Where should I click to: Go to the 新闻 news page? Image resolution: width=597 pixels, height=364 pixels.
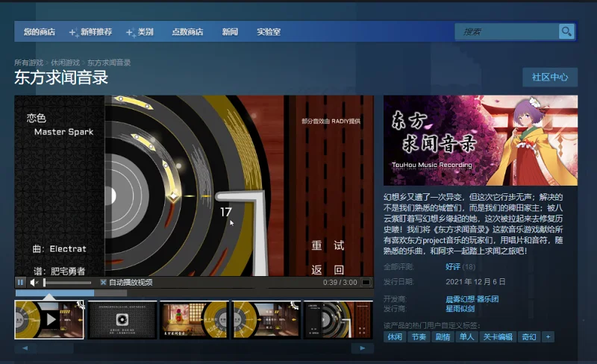point(230,32)
